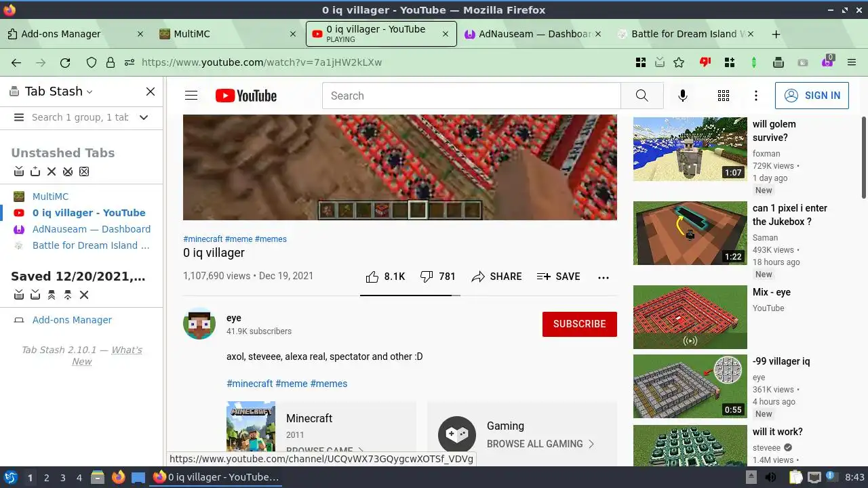Close the Add-ons Manager tab
The width and height of the screenshot is (868, 488).
click(x=140, y=34)
